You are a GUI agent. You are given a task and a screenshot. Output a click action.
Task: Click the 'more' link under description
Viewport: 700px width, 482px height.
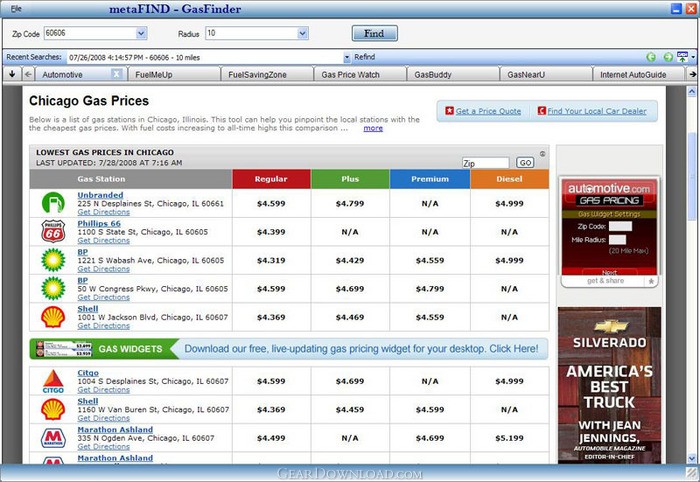(x=373, y=128)
